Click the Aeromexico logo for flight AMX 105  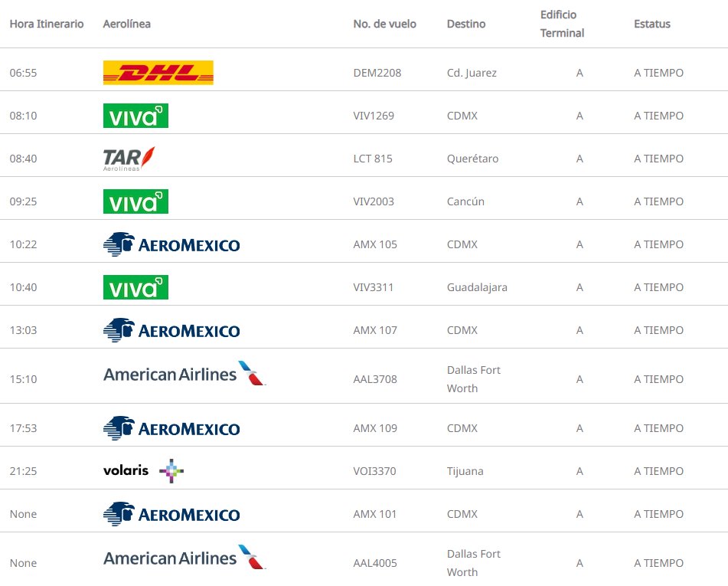[171, 244]
